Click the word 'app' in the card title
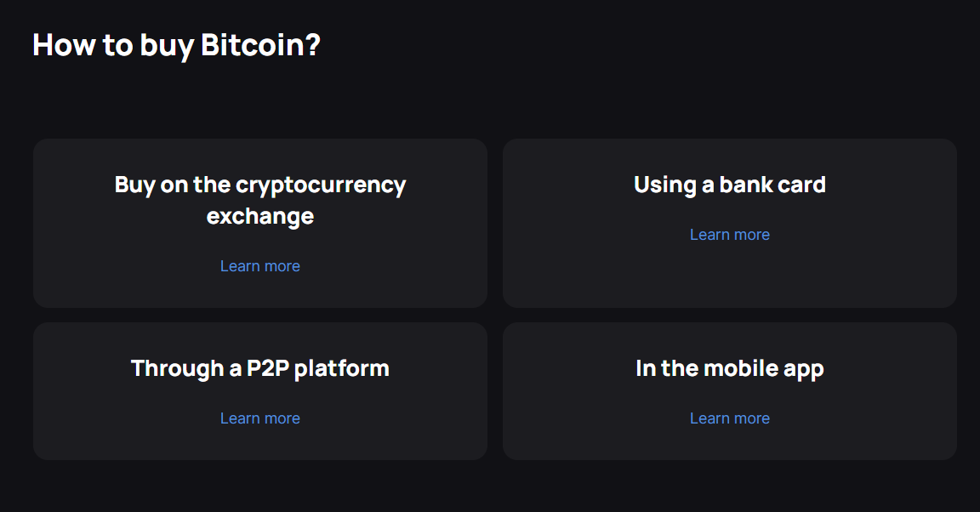This screenshot has height=512, width=980. 803,369
